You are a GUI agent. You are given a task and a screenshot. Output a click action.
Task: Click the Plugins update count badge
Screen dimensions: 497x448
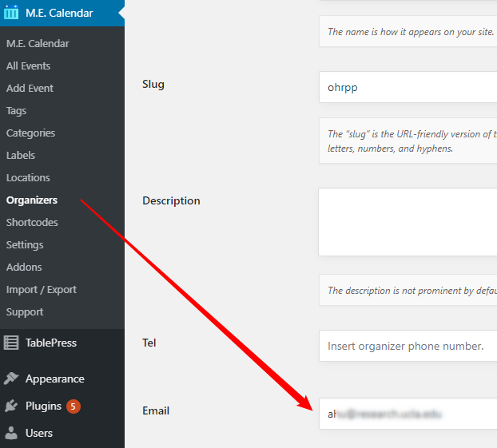point(74,406)
